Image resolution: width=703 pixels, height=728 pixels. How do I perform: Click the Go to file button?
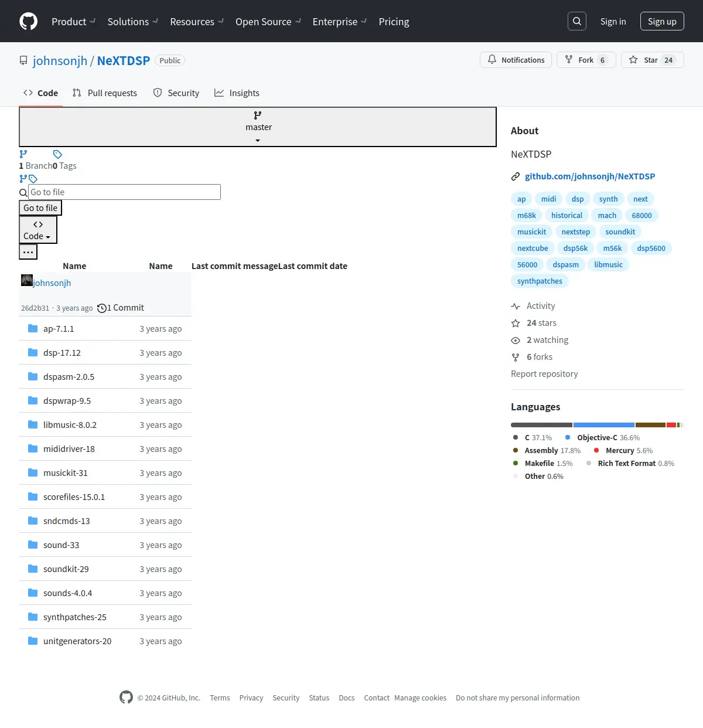40,207
